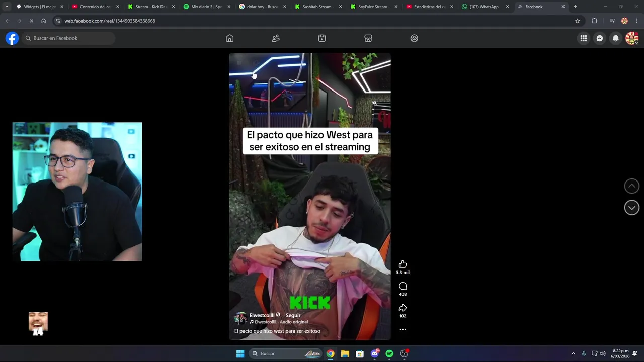Open OBS Studio from the taskbar
644x362 pixels.
pyautogui.click(x=404, y=353)
